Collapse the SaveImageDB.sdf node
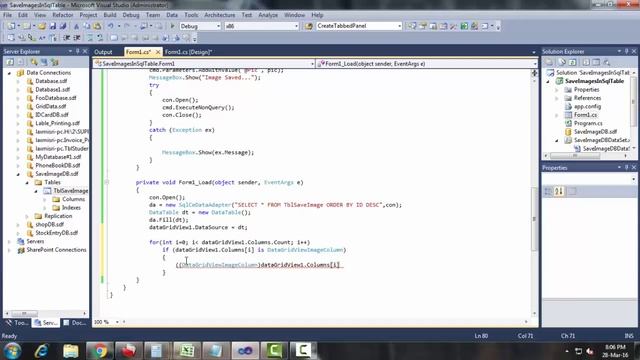The width and height of the screenshot is (640, 360). (x=18, y=174)
